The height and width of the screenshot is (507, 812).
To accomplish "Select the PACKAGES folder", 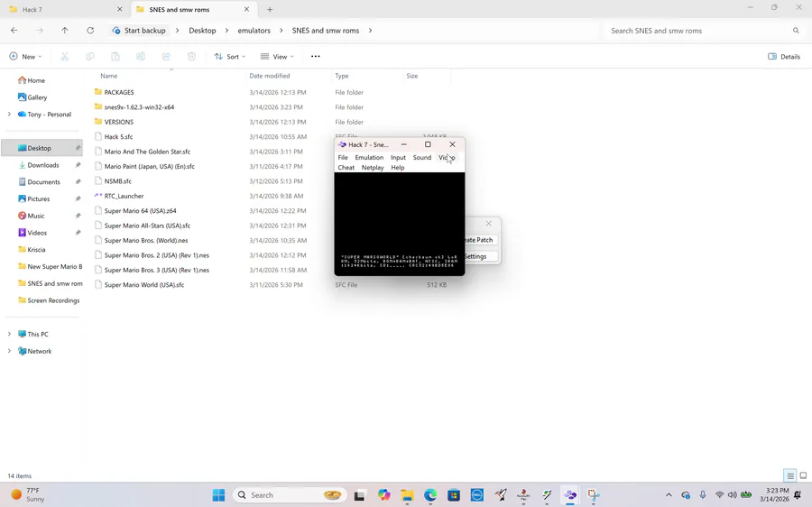I will 119,92.
